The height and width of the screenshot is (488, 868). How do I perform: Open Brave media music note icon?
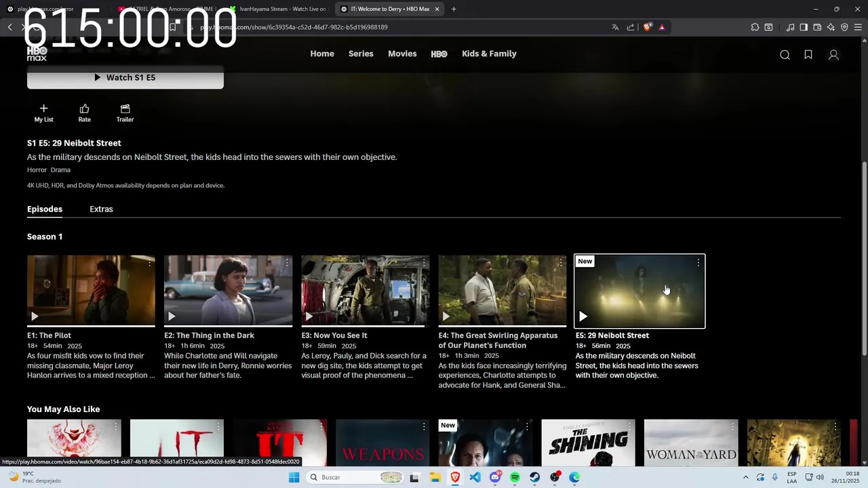[x=790, y=27]
